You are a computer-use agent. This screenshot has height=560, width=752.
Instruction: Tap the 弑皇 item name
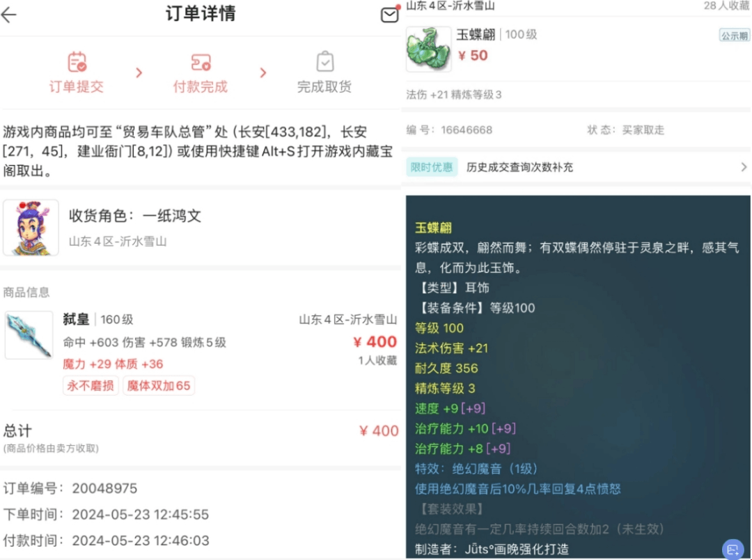pos(77,319)
